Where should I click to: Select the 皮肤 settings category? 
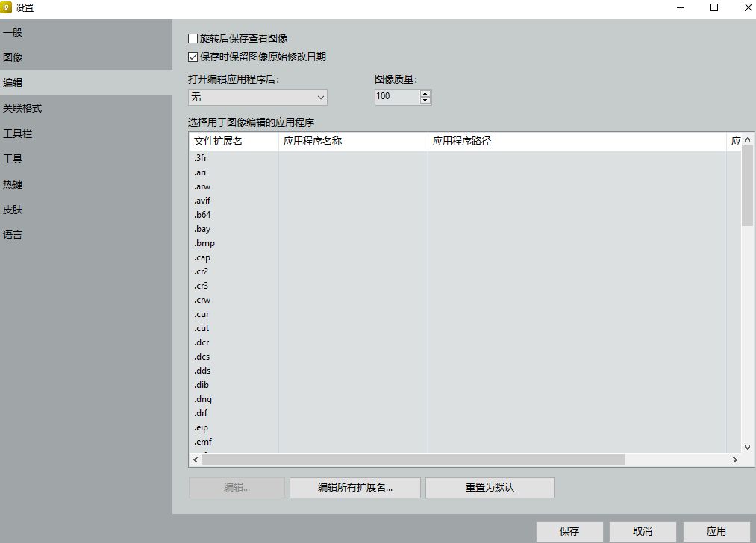[13, 210]
